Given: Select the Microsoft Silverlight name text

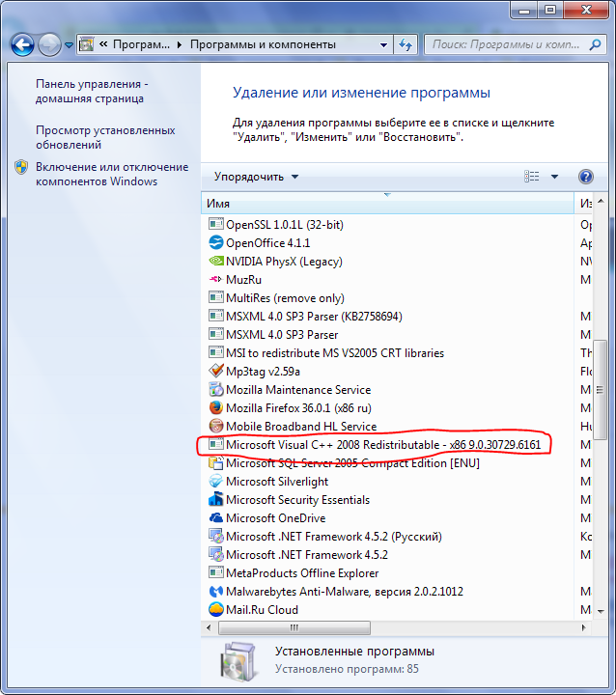Looking at the screenshot, I should (277, 482).
